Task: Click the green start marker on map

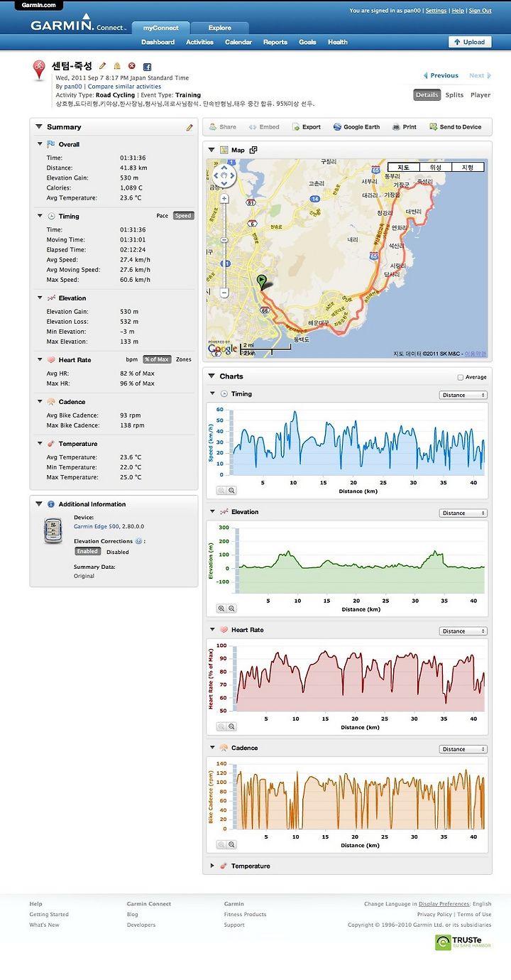Action: [262, 282]
